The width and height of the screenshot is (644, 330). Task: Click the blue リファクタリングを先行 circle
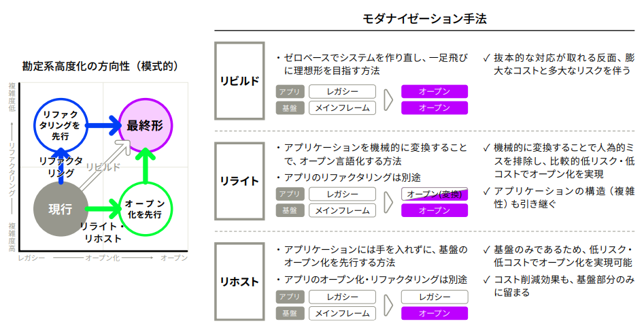(x=61, y=125)
